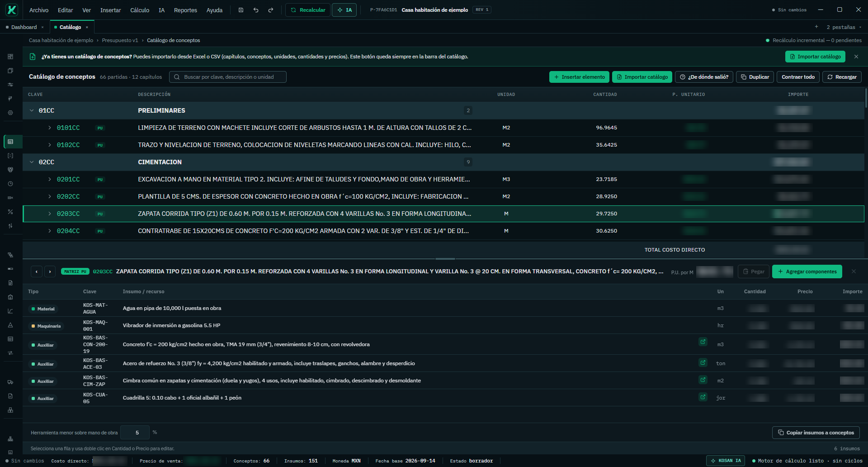
Task: Click the document sheet sidebar icon
Action: tap(10, 283)
